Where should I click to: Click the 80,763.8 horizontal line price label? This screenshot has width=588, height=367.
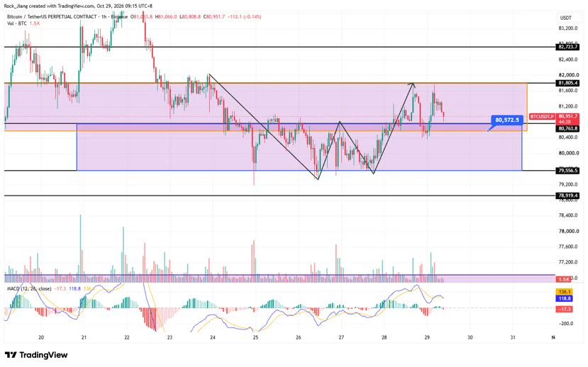(568, 128)
